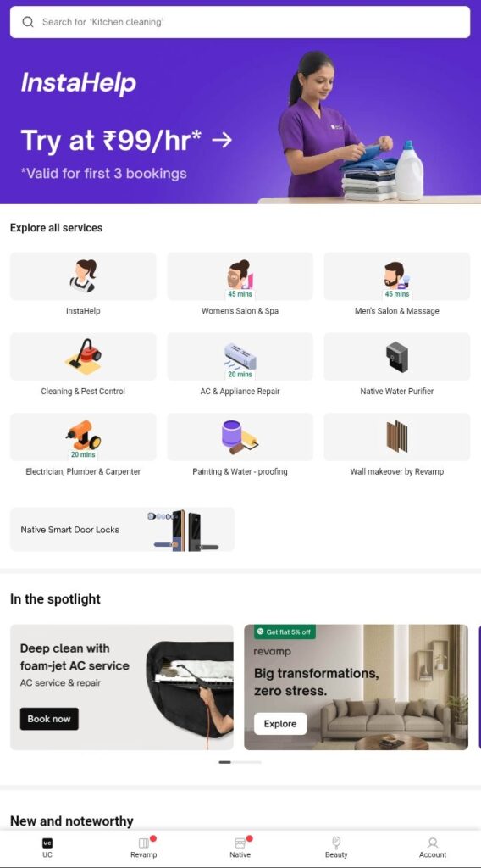The image size is (481, 868).
Task: Open the InstaHelp maid icon
Action: click(83, 275)
